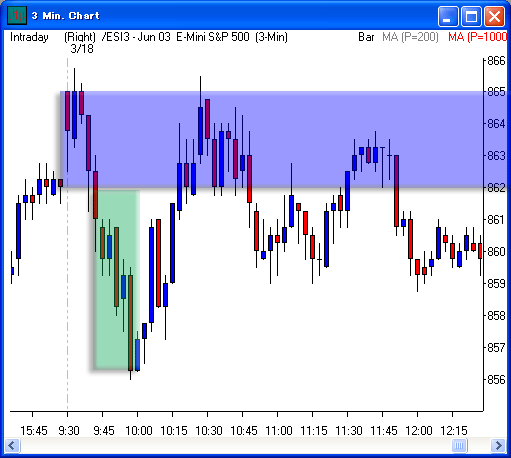Click the 15:45 time axis label
This screenshot has width=511, height=458.
34,431
